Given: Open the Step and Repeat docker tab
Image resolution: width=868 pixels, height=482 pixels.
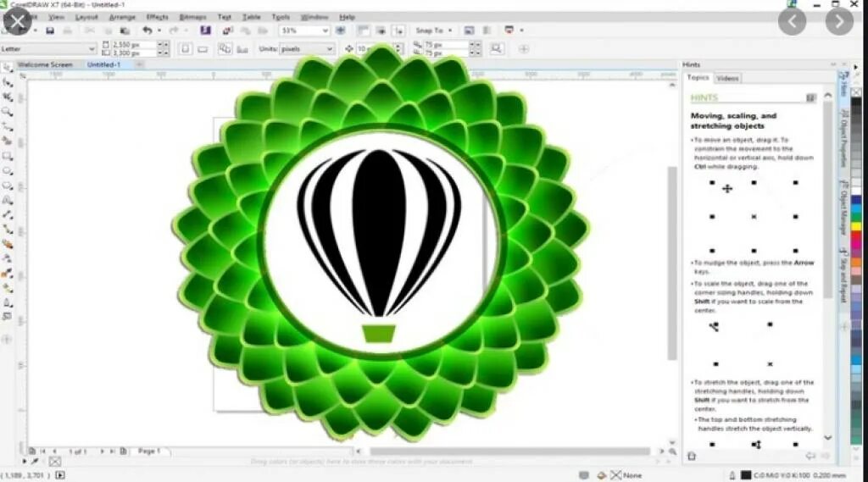Looking at the screenshot, I should click(843, 275).
